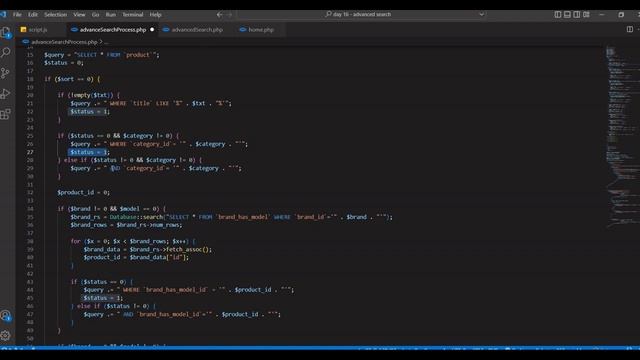Open the Source Control view
This screenshot has width=640, height=360.
point(5,73)
